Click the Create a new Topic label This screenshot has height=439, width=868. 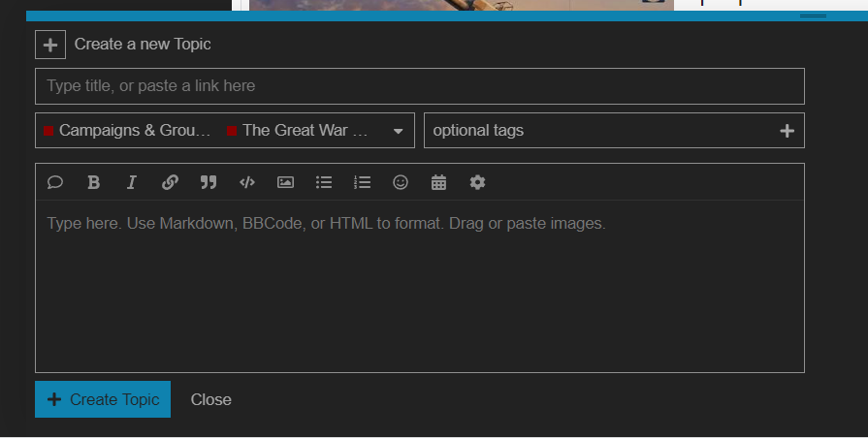[143, 45]
